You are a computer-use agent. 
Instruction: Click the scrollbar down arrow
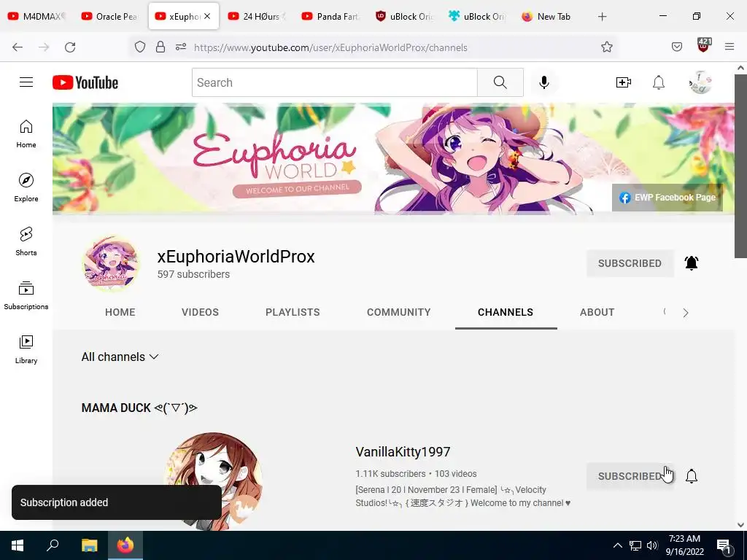point(741,525)
